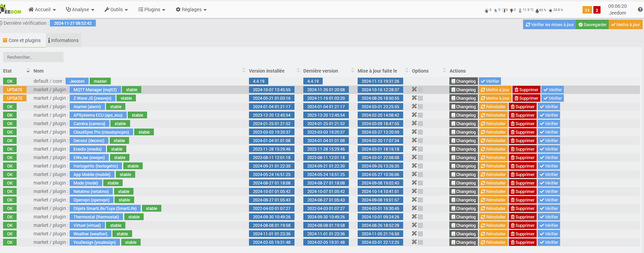The height and width of the screenshot is (253, 644).
Task: Sort by Mise à jour faite le header
Action: (383, 71)
